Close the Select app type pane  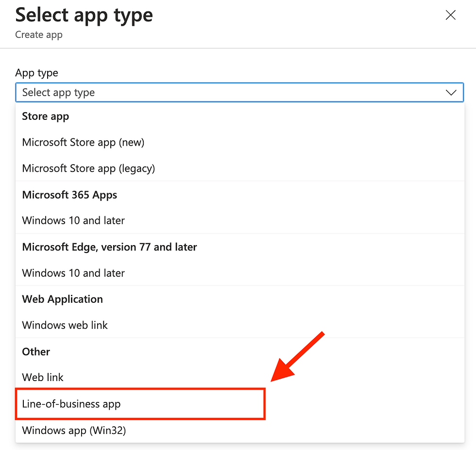451,15
